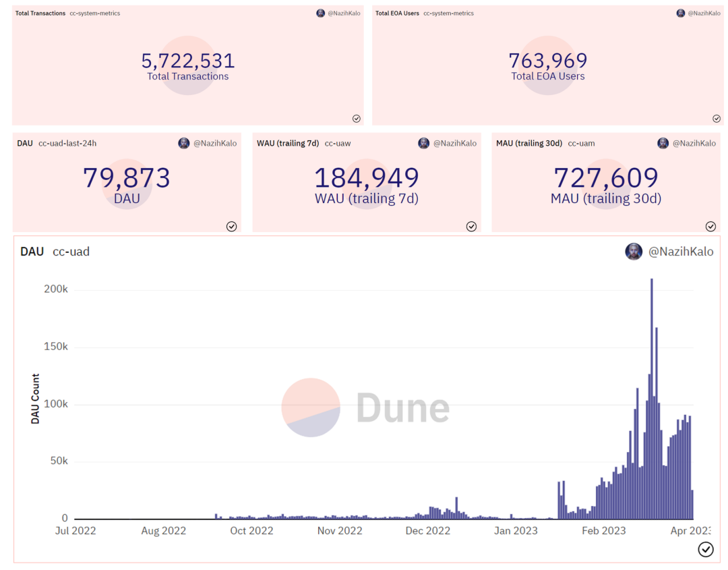Viewport: 728px width, 570px height.
Task: Click the verified checkmark on Total EOA Users card
Action: [717, 119]
